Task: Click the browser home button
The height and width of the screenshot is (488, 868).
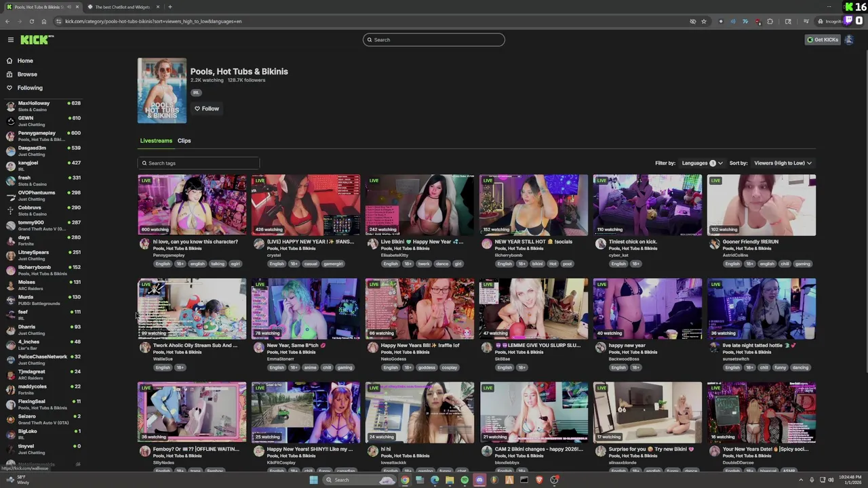Action: (44, 21)
